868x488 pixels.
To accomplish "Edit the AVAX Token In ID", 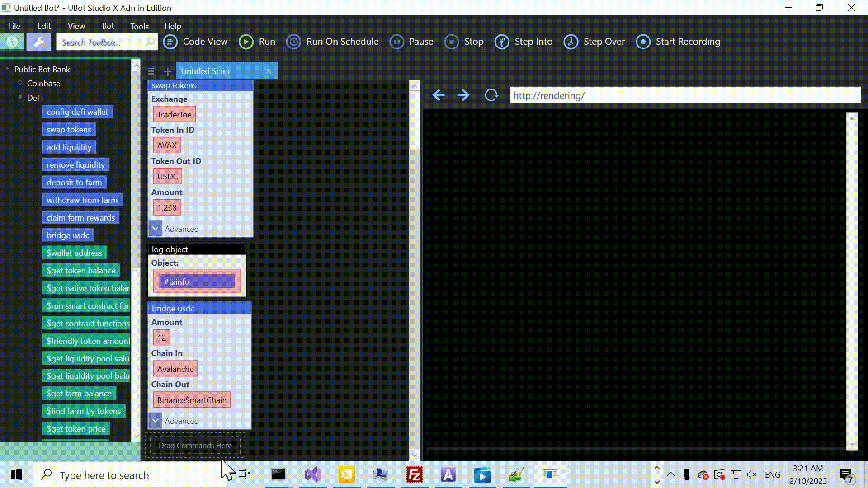I will click(x=167, y=145).
